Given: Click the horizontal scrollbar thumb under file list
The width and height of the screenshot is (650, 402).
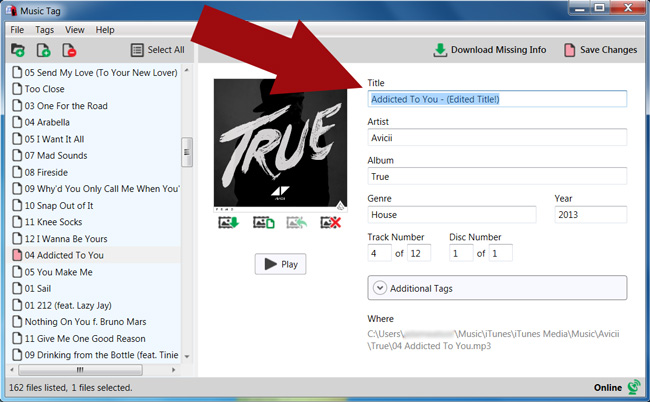Looking at the screenshot, I should (x=80, y=369).
